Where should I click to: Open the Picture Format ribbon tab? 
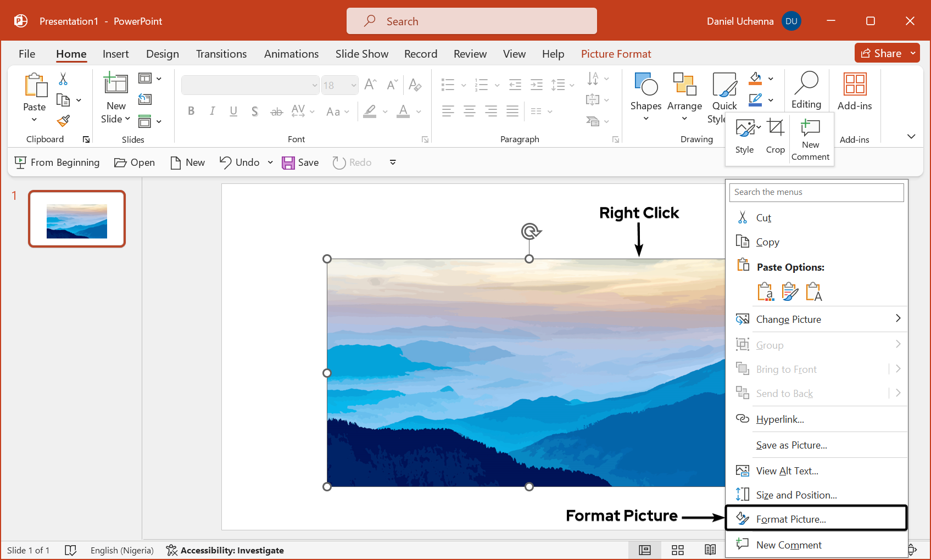click(616, 54)
